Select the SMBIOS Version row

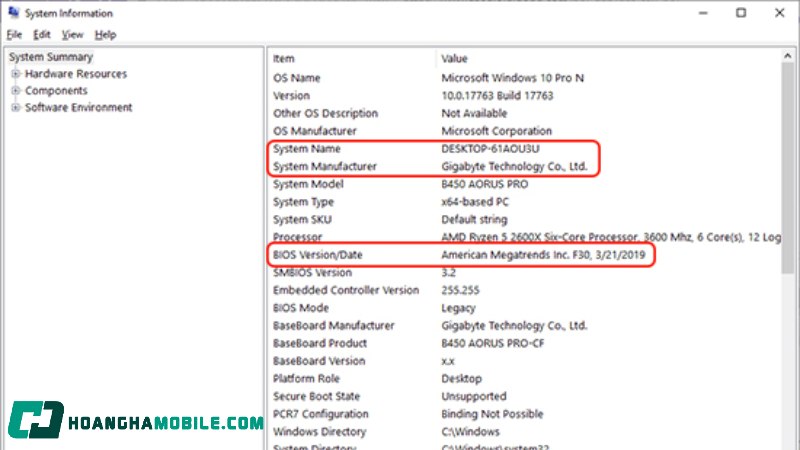click(x=524, y=272)
